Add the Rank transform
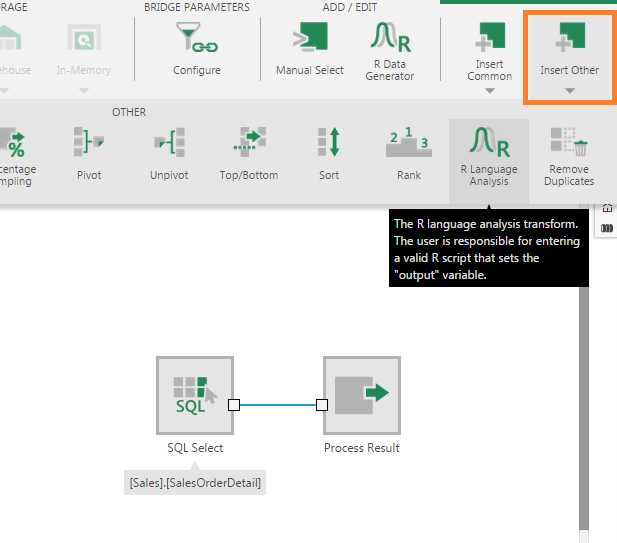Screen dimensions: 617x543 (408, 153)
